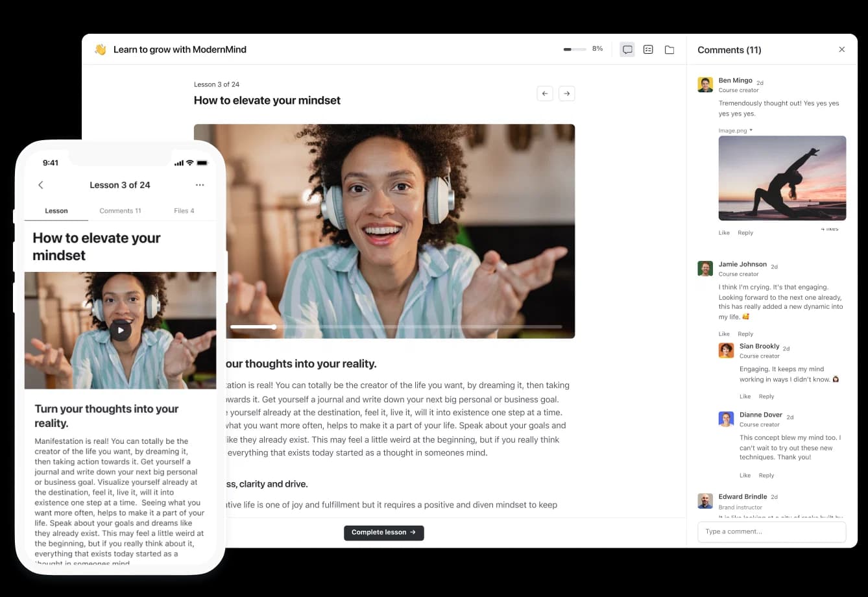The width and height of the screenshot is (868, 597).
Task: Click the course progress bar at 8%
Action: pyautogui.click(x=575, y=49)
